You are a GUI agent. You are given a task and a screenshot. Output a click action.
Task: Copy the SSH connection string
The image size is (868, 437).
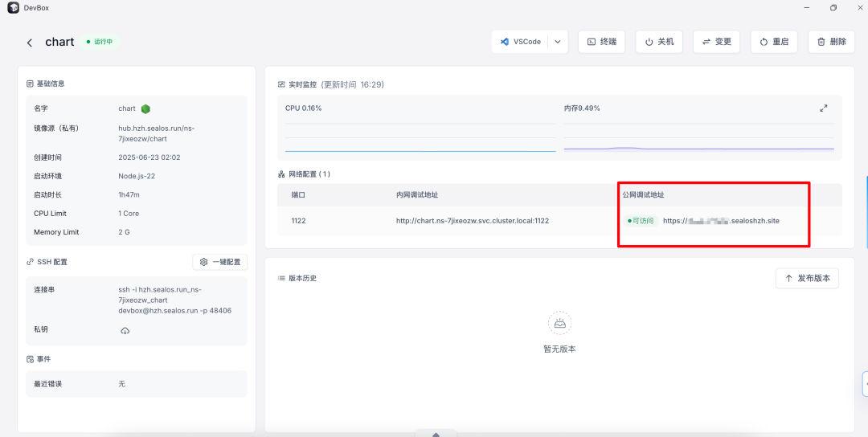pos(175,300)
